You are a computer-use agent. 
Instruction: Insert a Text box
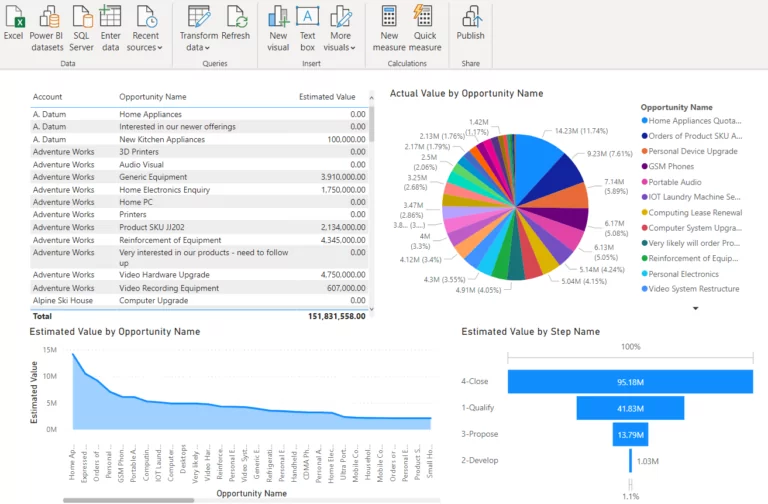(x=308, y=28)
